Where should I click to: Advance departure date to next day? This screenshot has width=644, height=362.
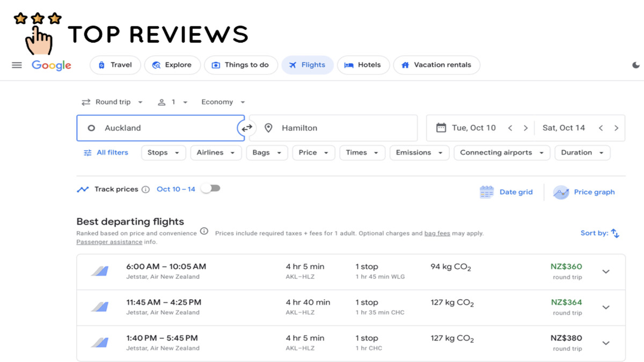pos(525,128)
